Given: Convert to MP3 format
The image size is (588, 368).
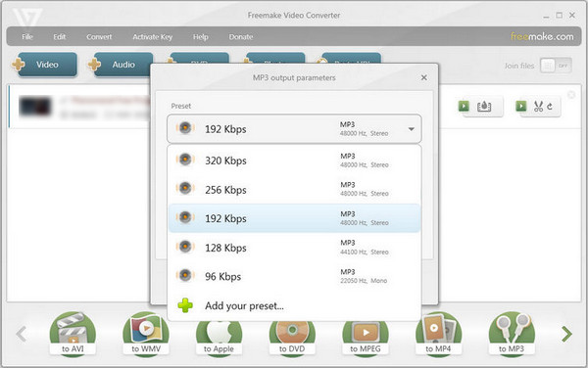Looking at the screenshot, I should click(512, 335).
